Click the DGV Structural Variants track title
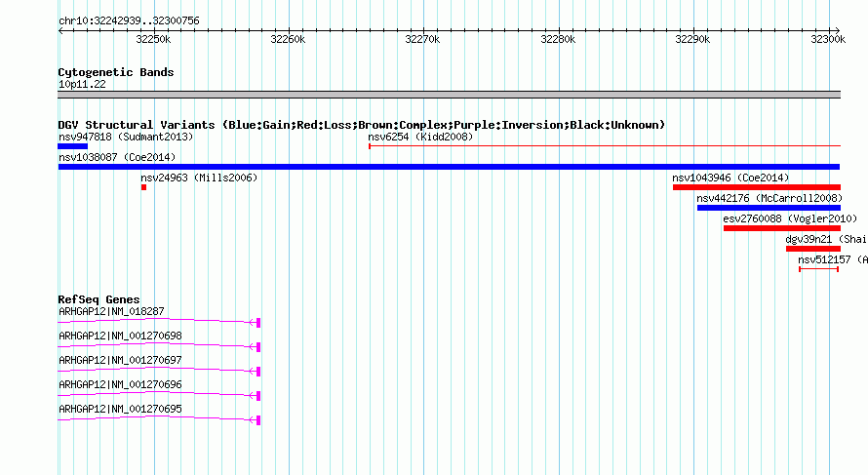Image resolution: width=868 pixels, height=475 pixels. (362, 125)
